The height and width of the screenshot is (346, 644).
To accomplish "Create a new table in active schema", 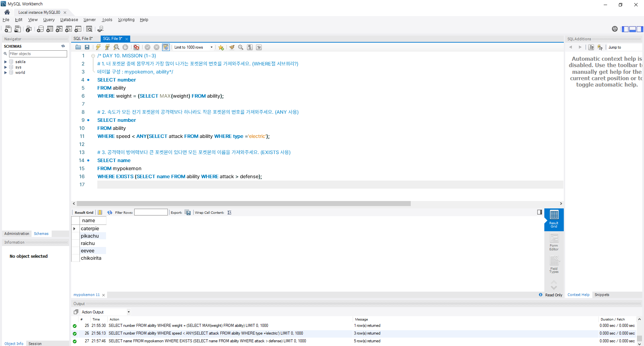I will (x=50, y=29).
